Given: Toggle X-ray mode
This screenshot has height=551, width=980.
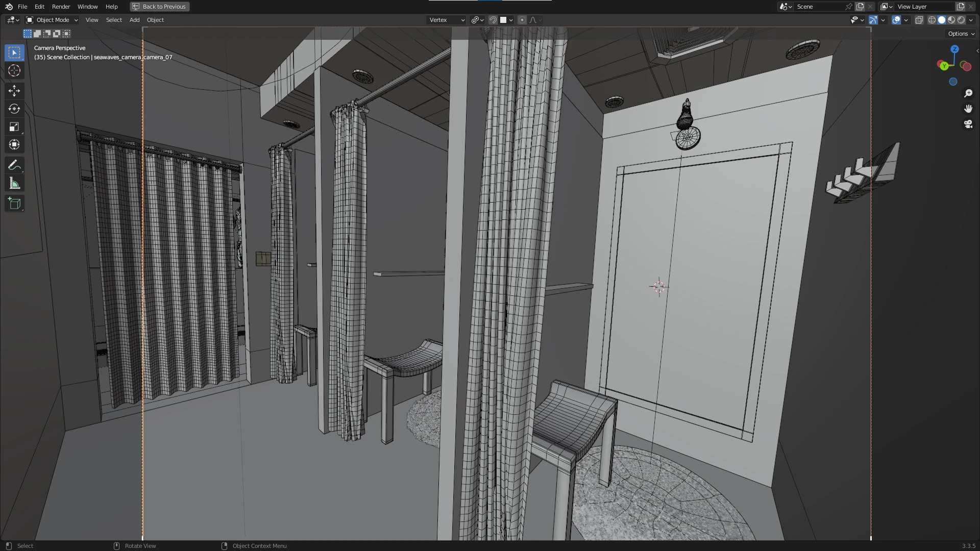Looking at the screenshot, I should pos(919,20).
